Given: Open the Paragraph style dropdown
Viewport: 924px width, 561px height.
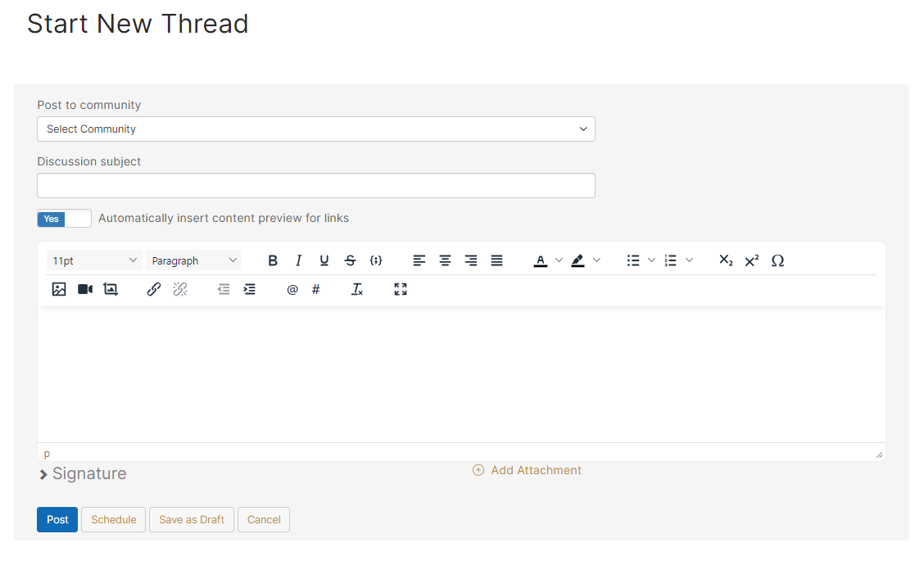Looking at the screenshot, I should (x=194, y=260).
